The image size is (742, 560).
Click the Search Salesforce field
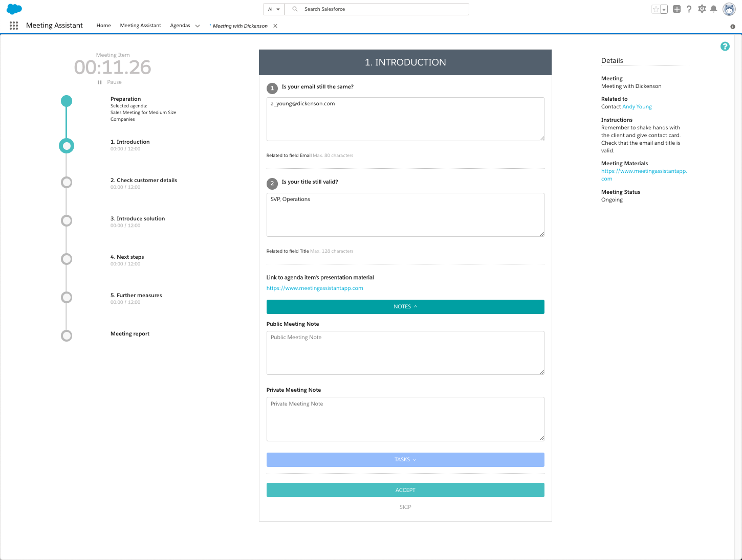377,9
